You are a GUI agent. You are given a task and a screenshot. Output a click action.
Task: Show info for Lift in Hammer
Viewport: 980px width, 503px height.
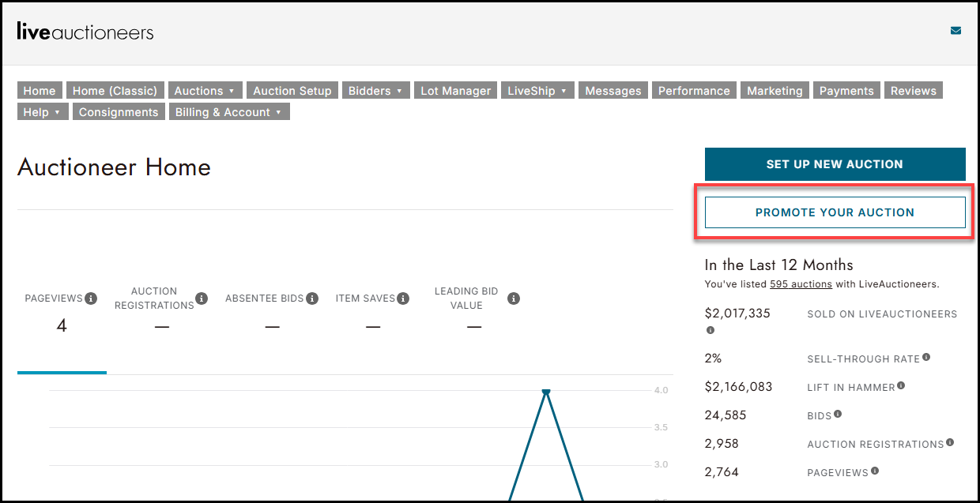tap(901, 385)
